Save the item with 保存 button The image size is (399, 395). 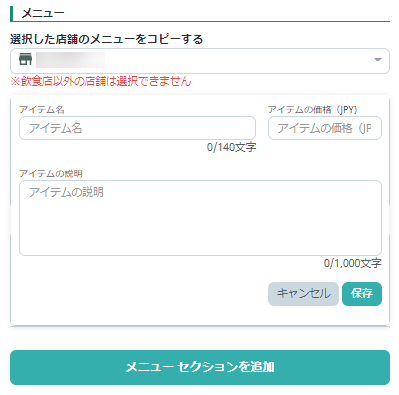click(x=362, y=294)
